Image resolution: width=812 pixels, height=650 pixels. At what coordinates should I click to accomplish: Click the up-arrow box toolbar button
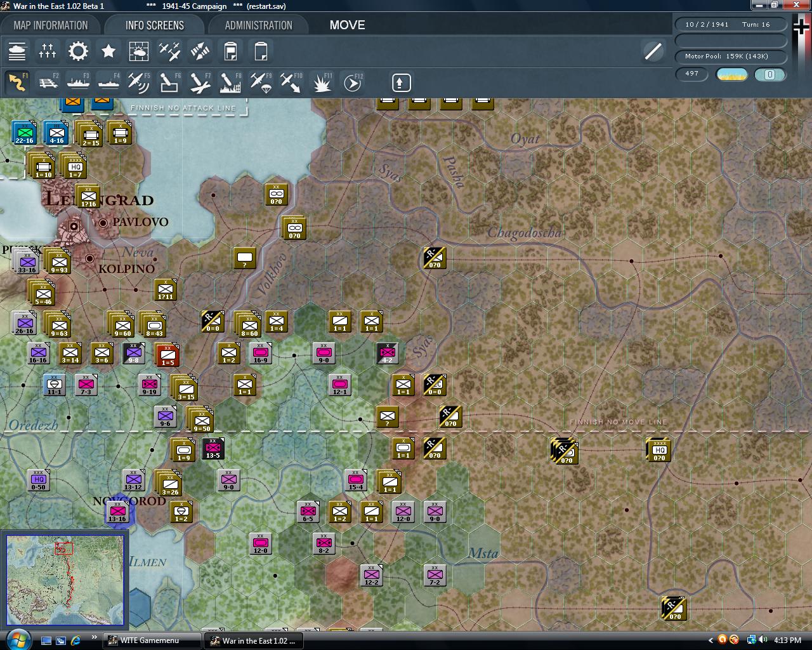pos(401,83)
